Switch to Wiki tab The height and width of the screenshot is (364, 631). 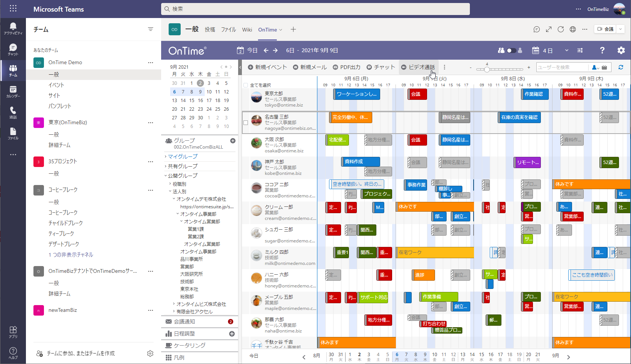247,30
